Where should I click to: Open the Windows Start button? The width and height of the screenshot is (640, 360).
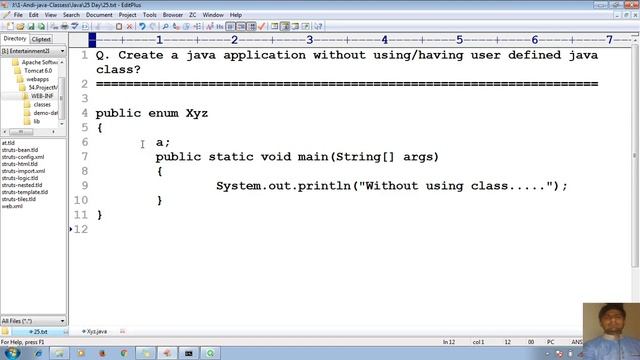tap(12, 353)
